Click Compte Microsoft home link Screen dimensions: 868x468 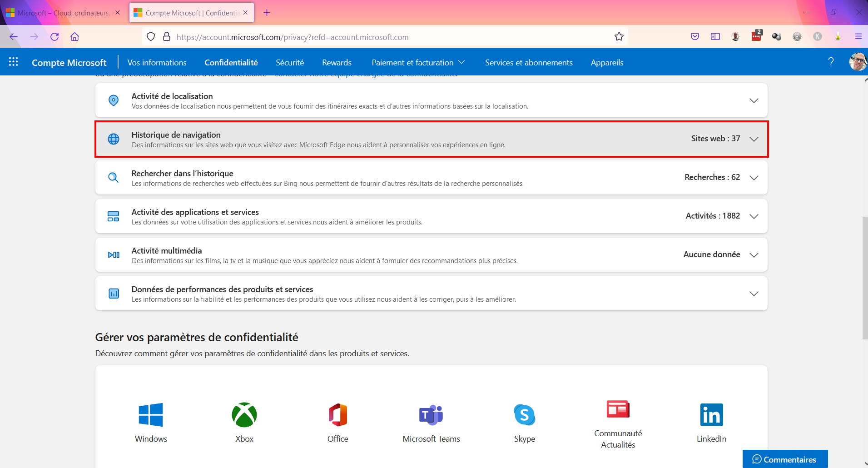click(69, 63)
